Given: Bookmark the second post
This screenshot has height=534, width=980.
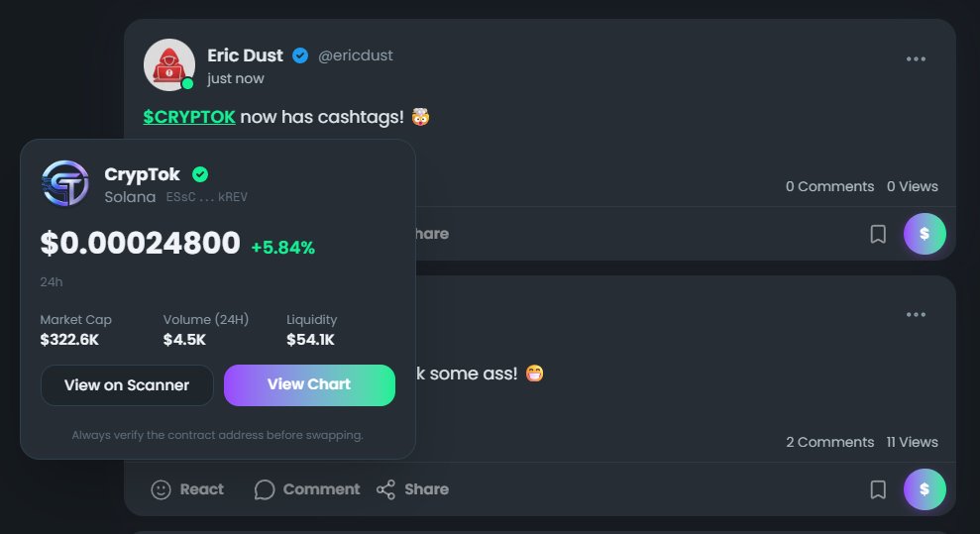Looking at the screenshot, I should click(877, 489).
